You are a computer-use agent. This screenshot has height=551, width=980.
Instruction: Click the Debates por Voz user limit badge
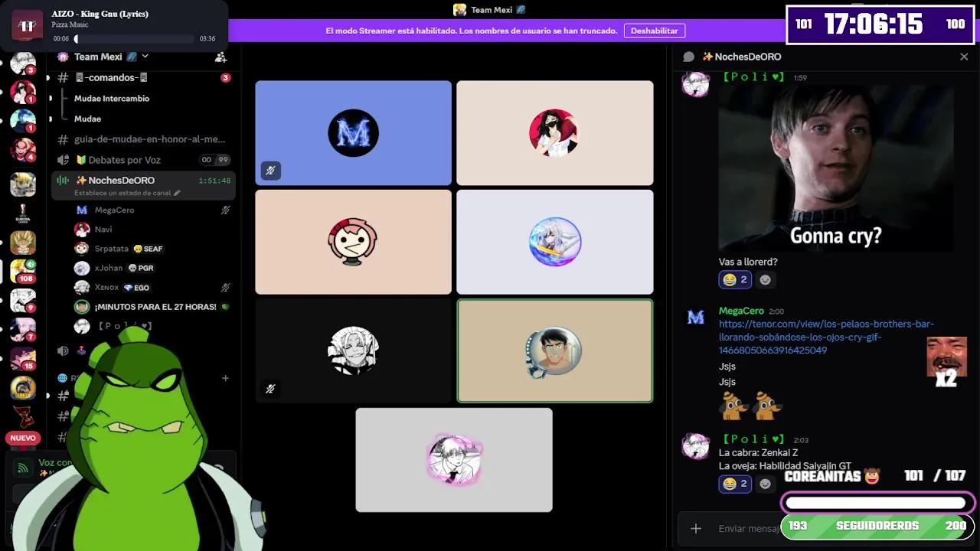(x=214, y=160)
